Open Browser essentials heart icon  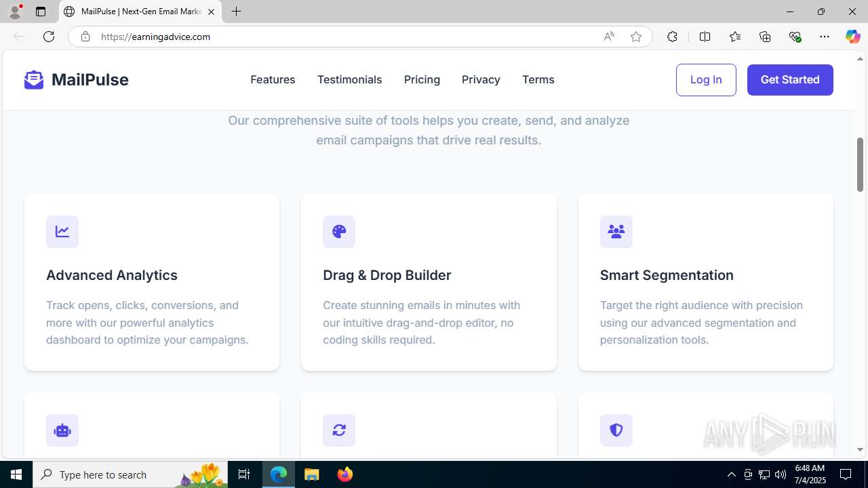click(795, 37)
